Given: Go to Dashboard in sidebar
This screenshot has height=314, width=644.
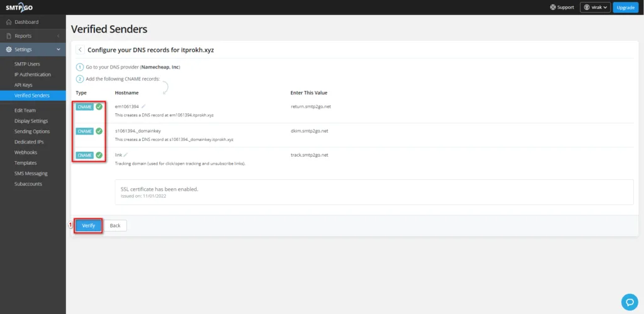Looking at the screenshot, I should [x=26, y=22].
